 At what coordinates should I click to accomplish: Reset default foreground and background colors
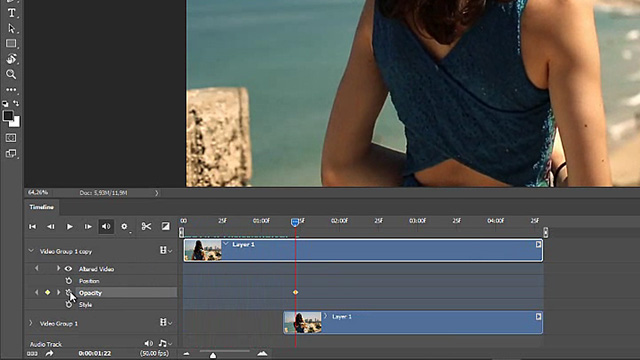pos(5,104)
